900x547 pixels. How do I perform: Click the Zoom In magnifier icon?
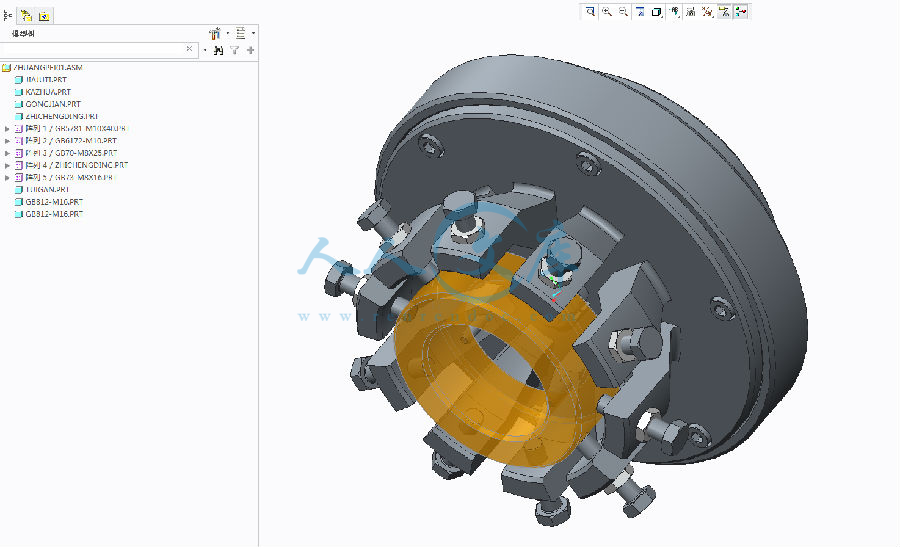tap(607, 12)
